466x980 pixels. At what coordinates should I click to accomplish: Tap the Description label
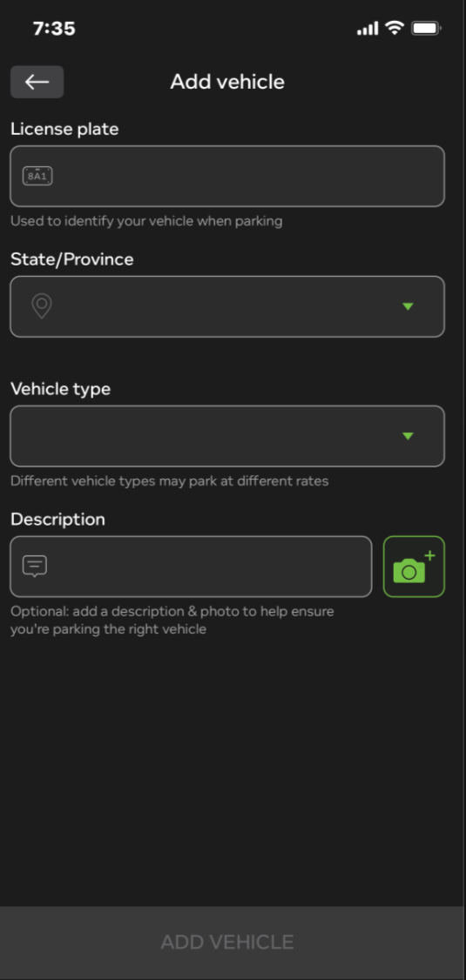(57, 520)
